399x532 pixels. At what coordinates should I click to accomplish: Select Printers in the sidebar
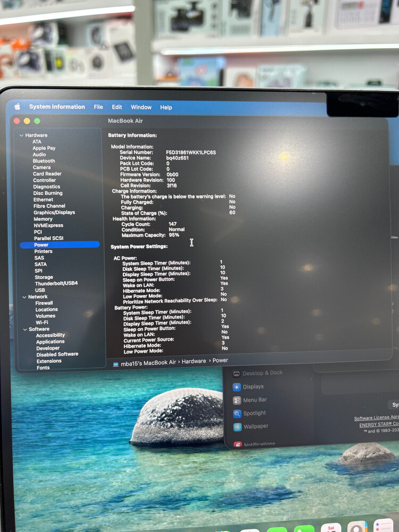pyautogui.click(x=43, y=252)
